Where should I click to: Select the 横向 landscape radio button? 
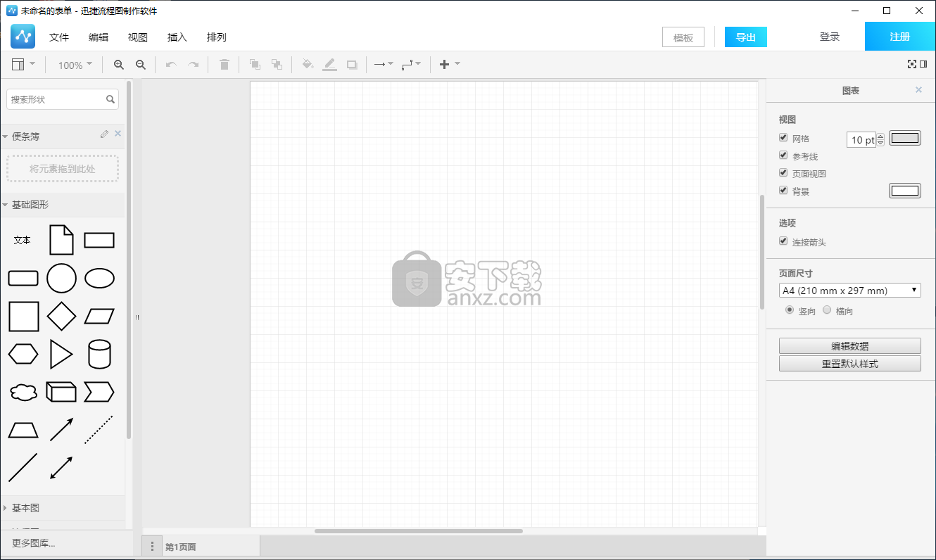coord(827,310)
